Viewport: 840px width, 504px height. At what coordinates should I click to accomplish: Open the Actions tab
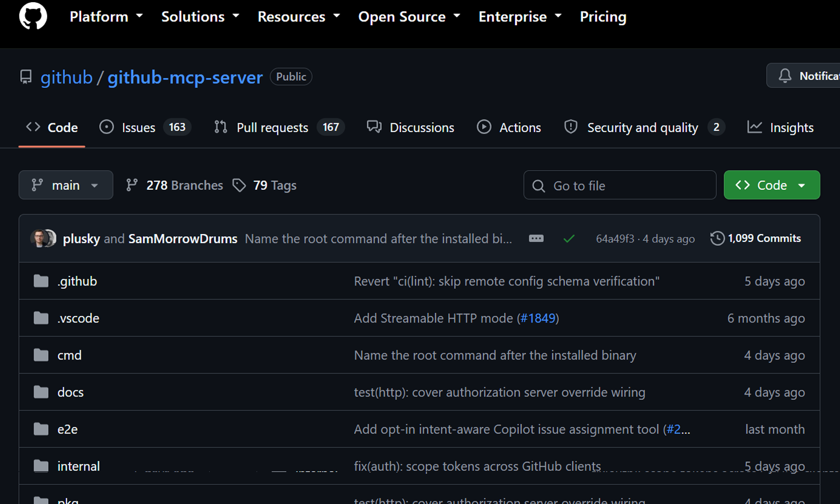point(508,128)
